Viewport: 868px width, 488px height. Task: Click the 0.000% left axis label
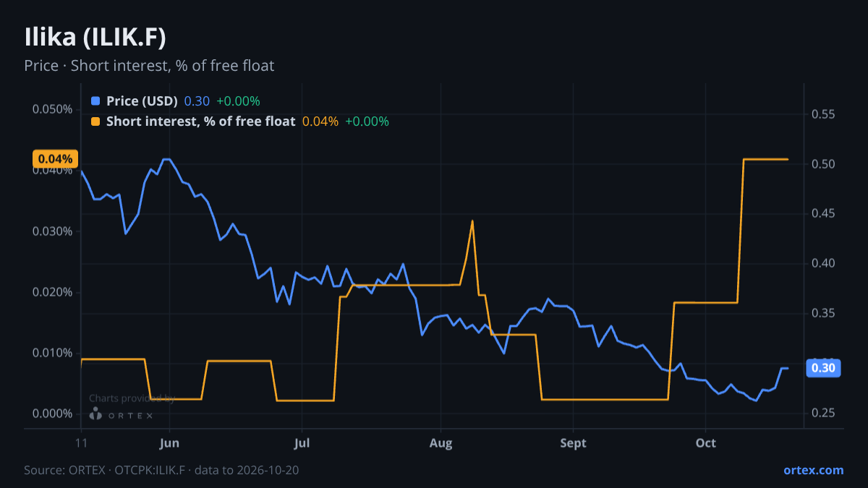[x=53, y=414]
